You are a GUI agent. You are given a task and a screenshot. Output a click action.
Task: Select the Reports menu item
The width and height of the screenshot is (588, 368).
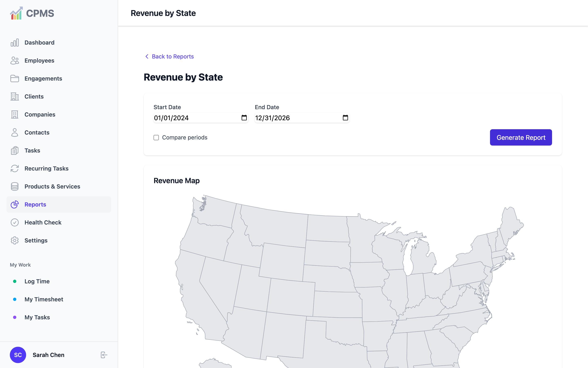point(59,204)
